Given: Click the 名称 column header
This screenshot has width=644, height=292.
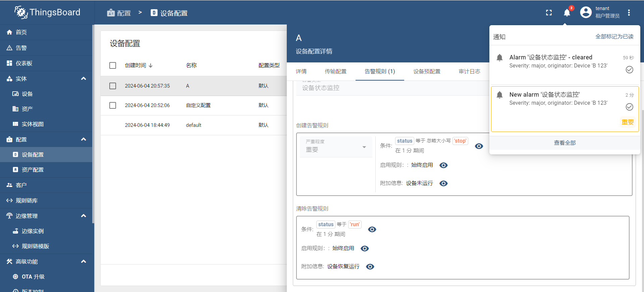Looking at the screenshot, I should (x=191, y=65).
